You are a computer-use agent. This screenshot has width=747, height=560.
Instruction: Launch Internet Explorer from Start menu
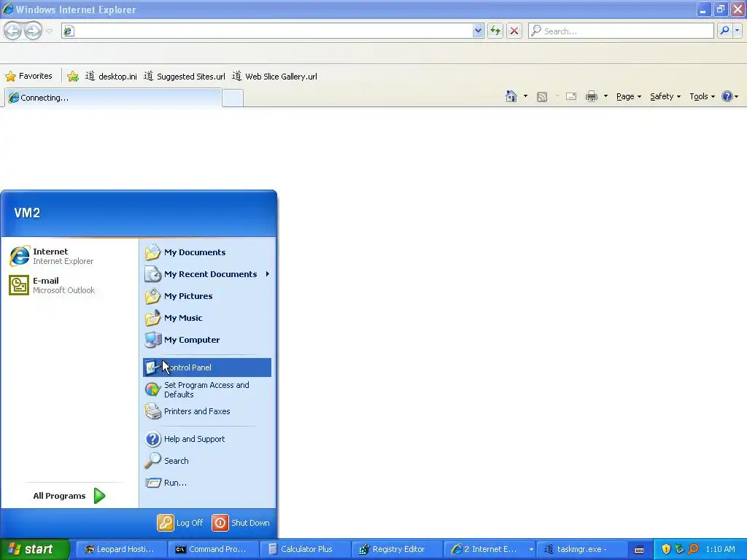pos(70,256)
